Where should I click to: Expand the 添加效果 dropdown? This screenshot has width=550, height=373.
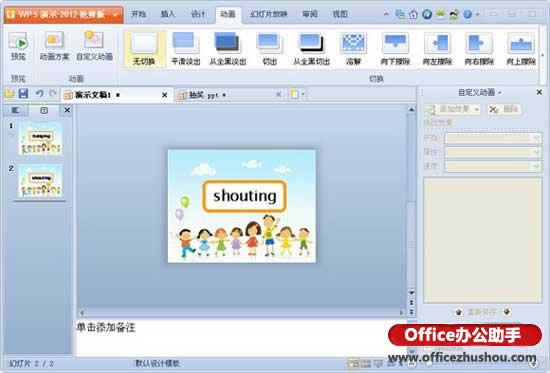click(x=476, y=110)
